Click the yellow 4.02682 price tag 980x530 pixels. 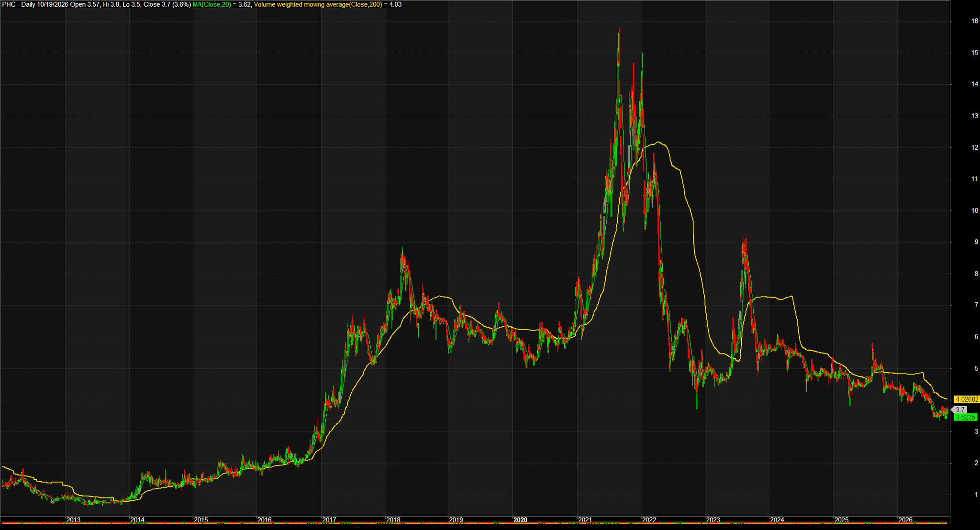[x=966, y=399]
